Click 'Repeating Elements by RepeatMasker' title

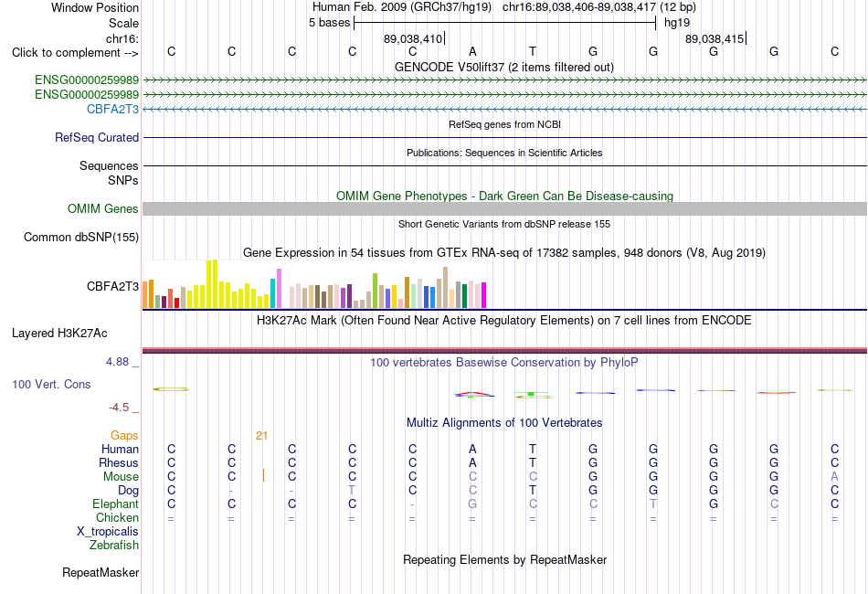505,559
